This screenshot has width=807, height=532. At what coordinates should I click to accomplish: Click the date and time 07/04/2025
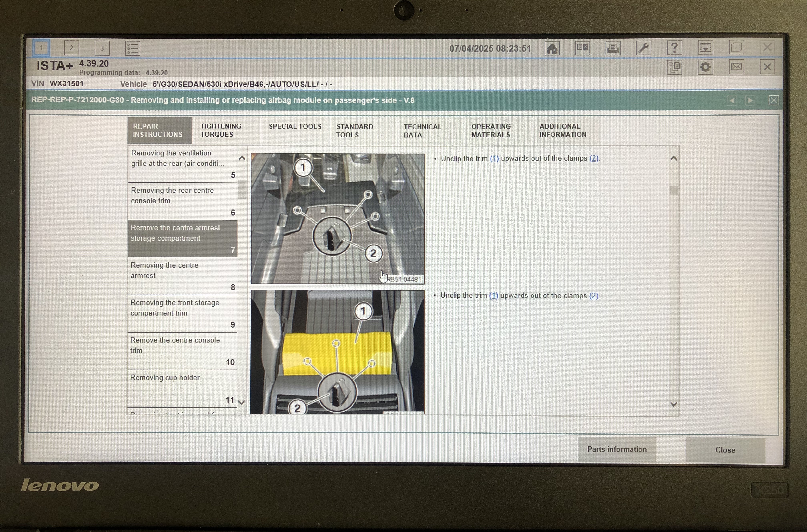coord(490,49)
